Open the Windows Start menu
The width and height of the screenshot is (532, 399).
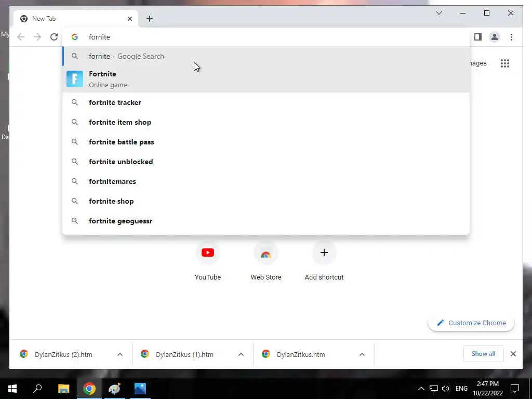(12, 389)
